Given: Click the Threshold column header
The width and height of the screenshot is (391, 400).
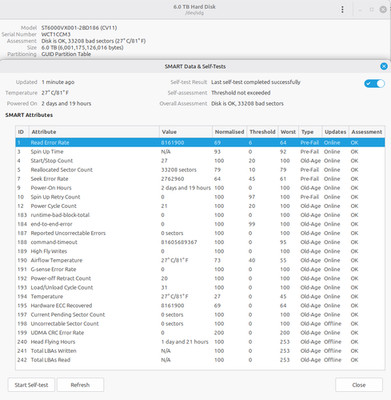Looking at the screenshot, I should tap(262, 132).
